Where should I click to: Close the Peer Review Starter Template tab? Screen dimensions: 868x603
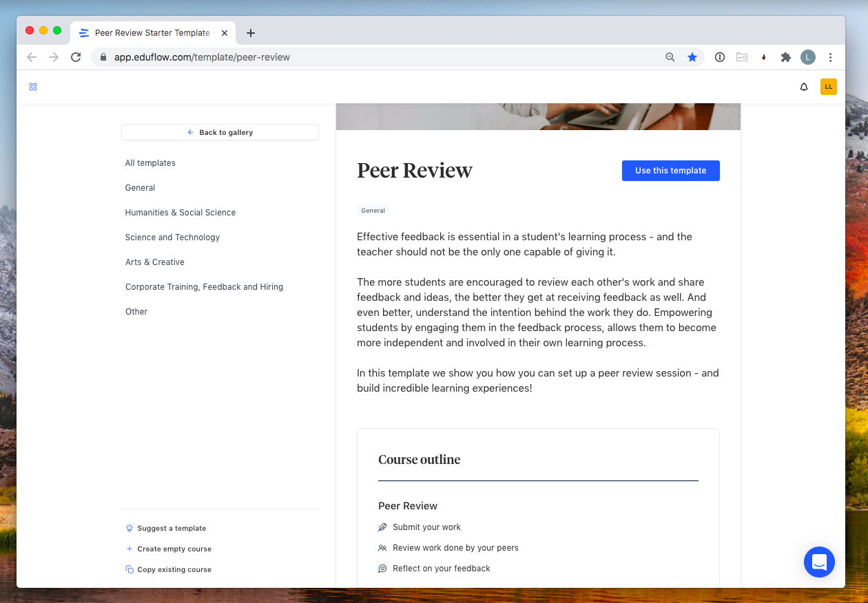click(x=225, y=33)
